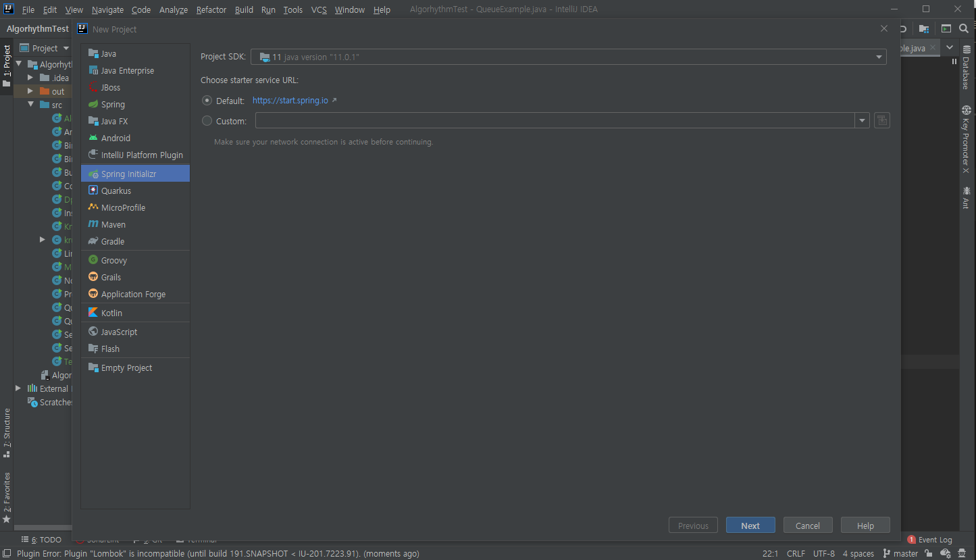This screenshot has height=560, width=976.
Task: Select Spring Initializr entry
Action: tap(135, 174)
